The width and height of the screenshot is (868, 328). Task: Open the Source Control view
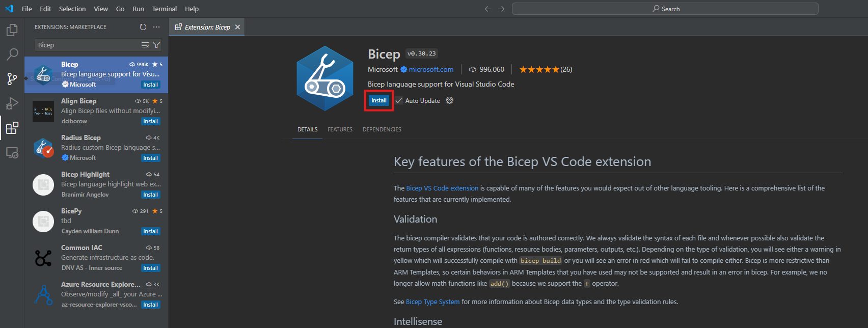pos(12,78)
